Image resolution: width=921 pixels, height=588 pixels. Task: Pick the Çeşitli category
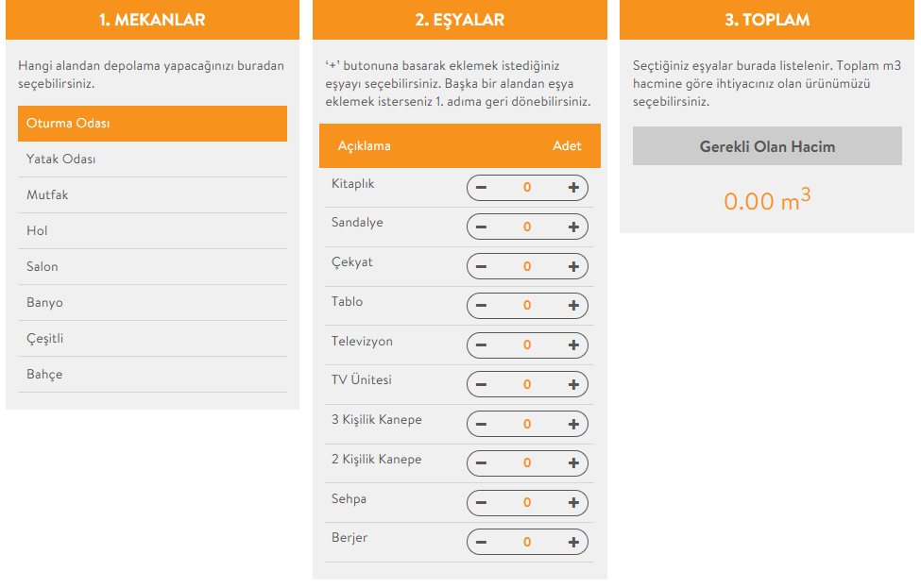[152, 339]
